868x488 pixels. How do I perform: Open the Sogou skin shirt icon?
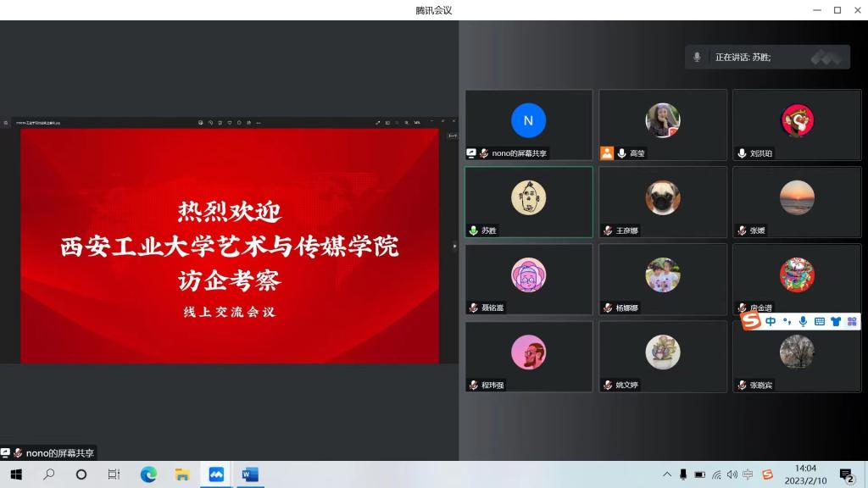(x=836, y=321)
